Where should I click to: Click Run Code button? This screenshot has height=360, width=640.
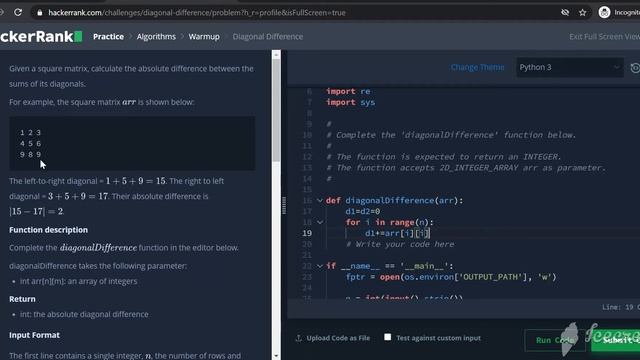554,340
